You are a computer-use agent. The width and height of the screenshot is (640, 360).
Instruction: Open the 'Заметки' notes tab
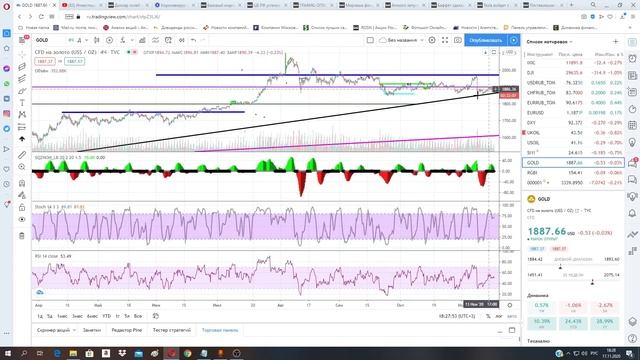(91, 330)
